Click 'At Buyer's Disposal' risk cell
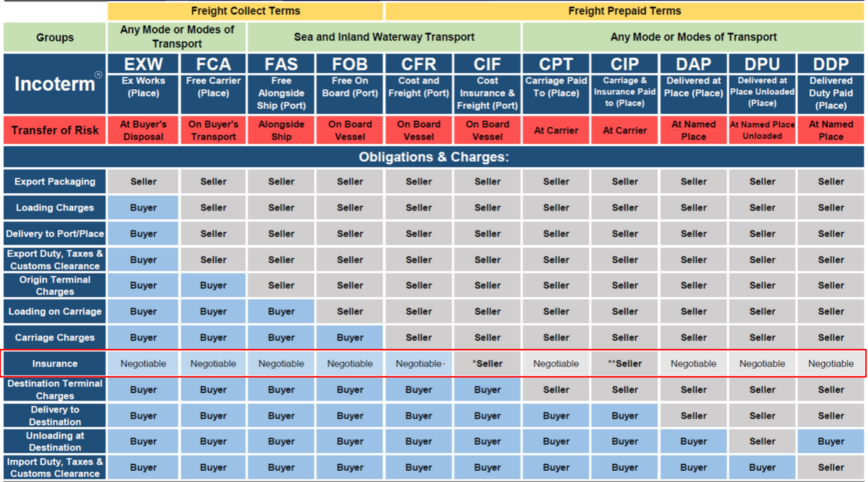The image size is (868, 482). (x=143, y=130)
